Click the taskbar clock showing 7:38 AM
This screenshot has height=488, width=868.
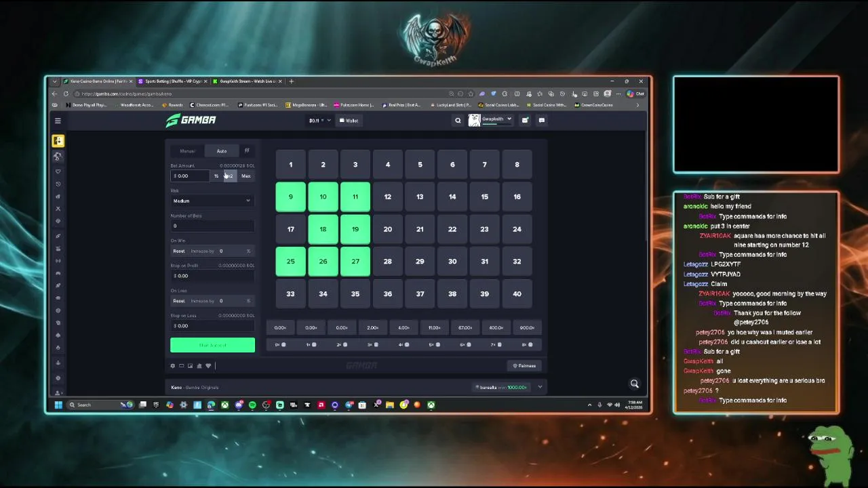click(635, 405)
